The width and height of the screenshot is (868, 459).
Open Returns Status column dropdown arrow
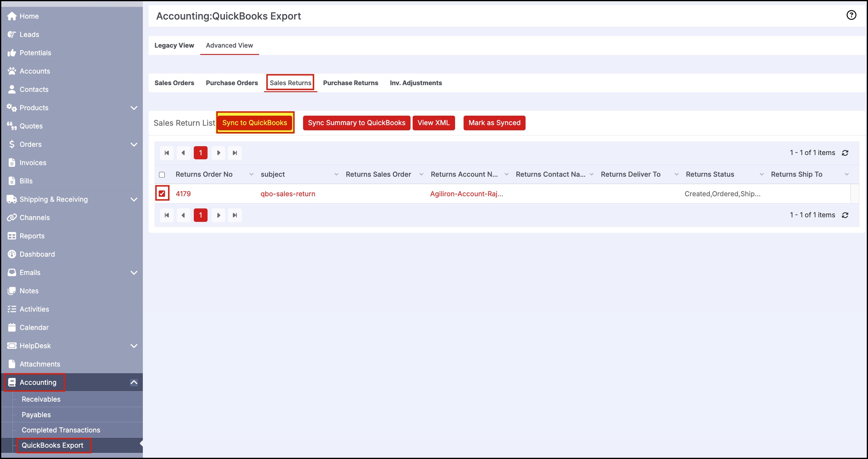point(761,175)
